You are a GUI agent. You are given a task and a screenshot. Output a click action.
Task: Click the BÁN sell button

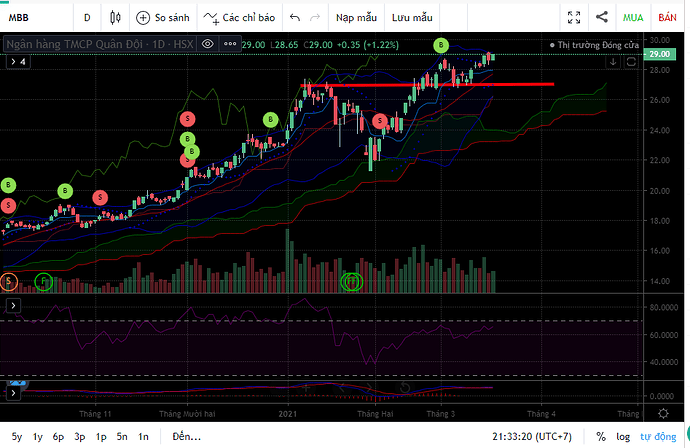(668, 18)
